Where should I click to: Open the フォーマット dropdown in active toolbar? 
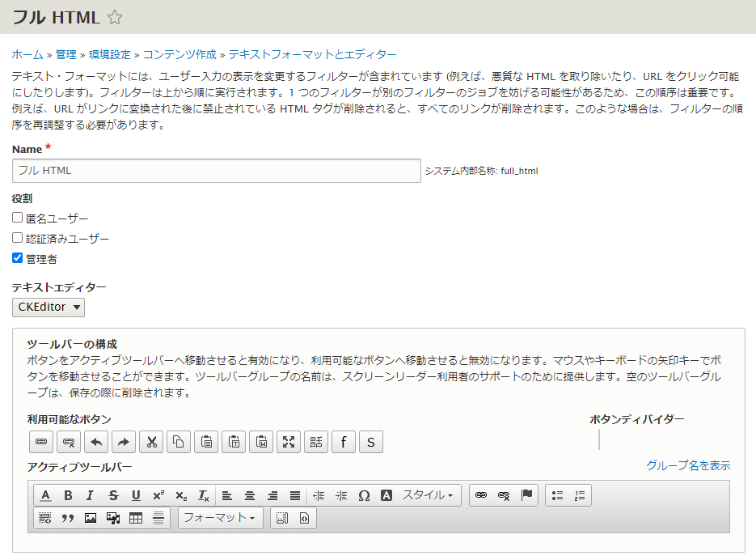click(x=221, y=518)
